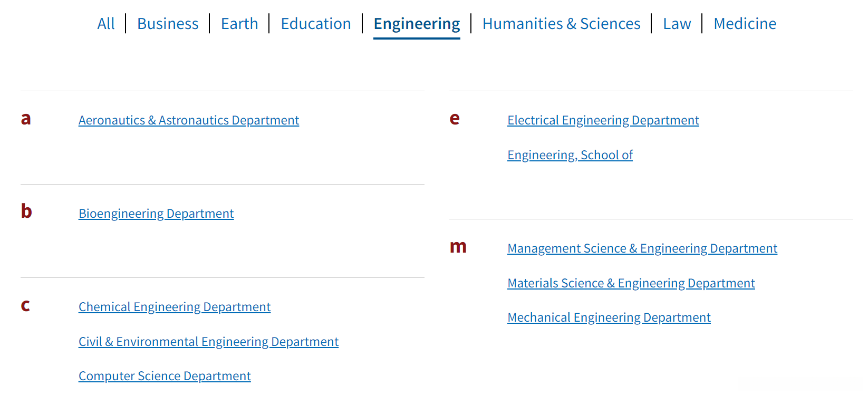Click the Electrical Engineering Department link

coord(603,120)
